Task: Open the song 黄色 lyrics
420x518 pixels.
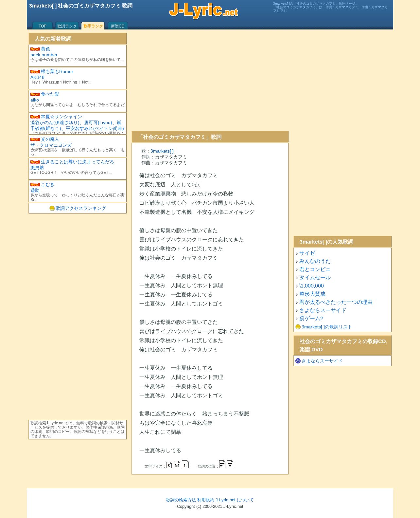Action: pyautogui.click(x=45, y=49)
